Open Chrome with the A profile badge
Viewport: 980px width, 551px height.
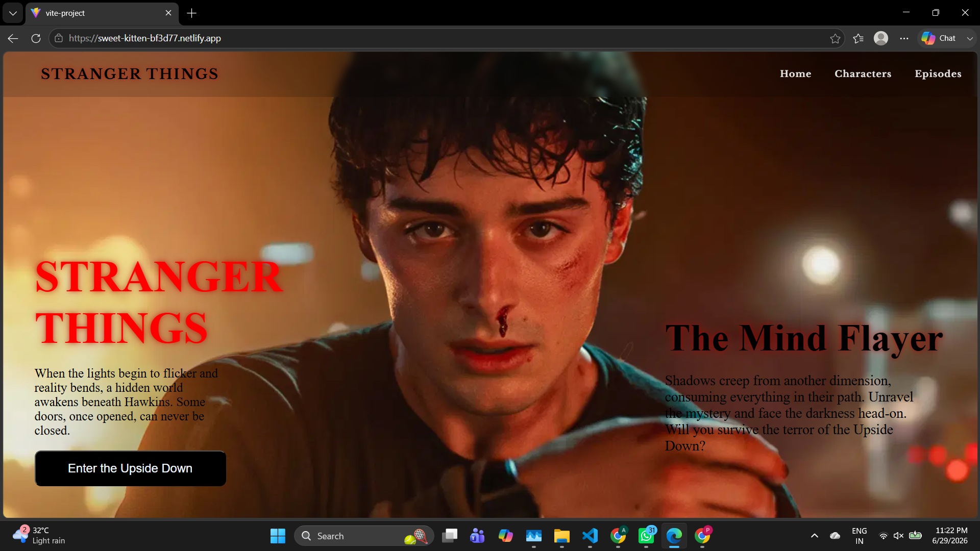click(x=618, y=536)
